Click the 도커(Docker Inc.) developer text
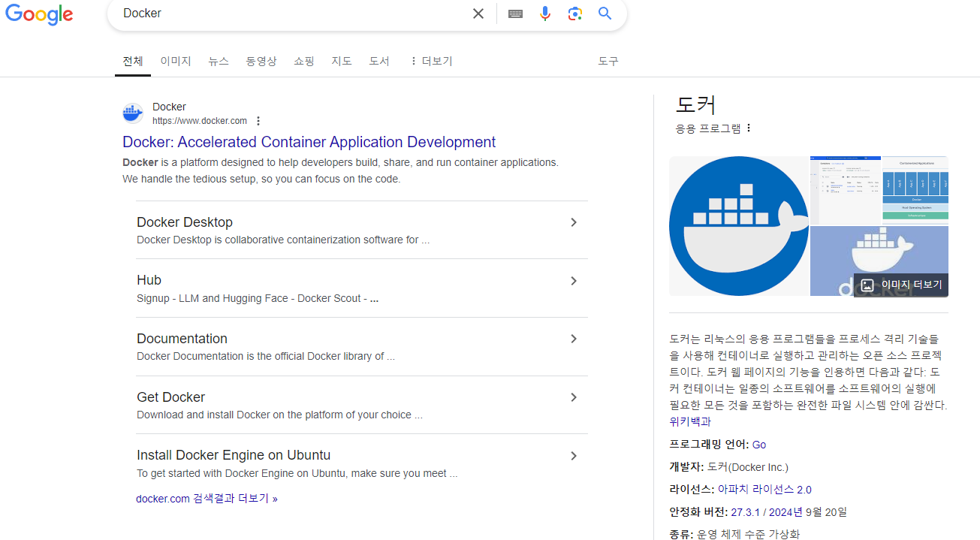The image size is (980, 540). 748,467
